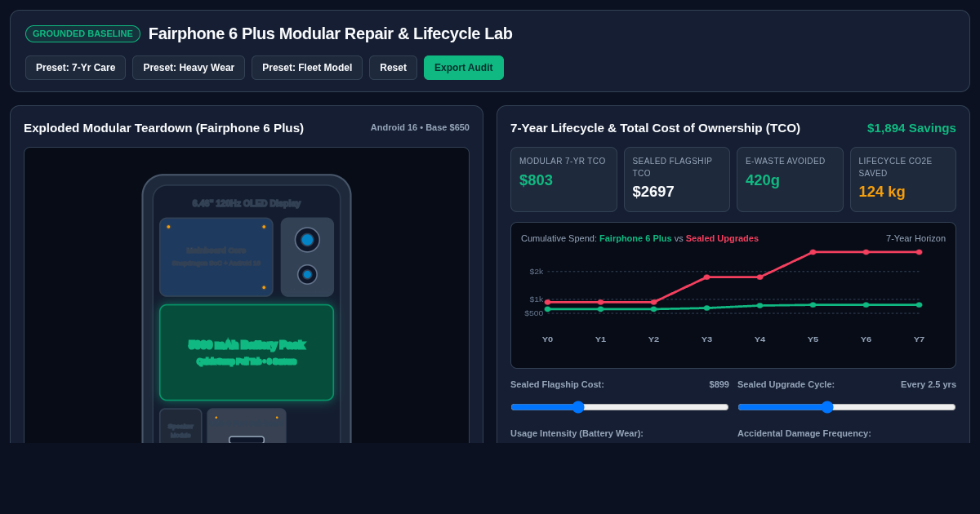Select the Speaker Module block
This screenshot has width=980, height=514.
click(x=180, y=426)
